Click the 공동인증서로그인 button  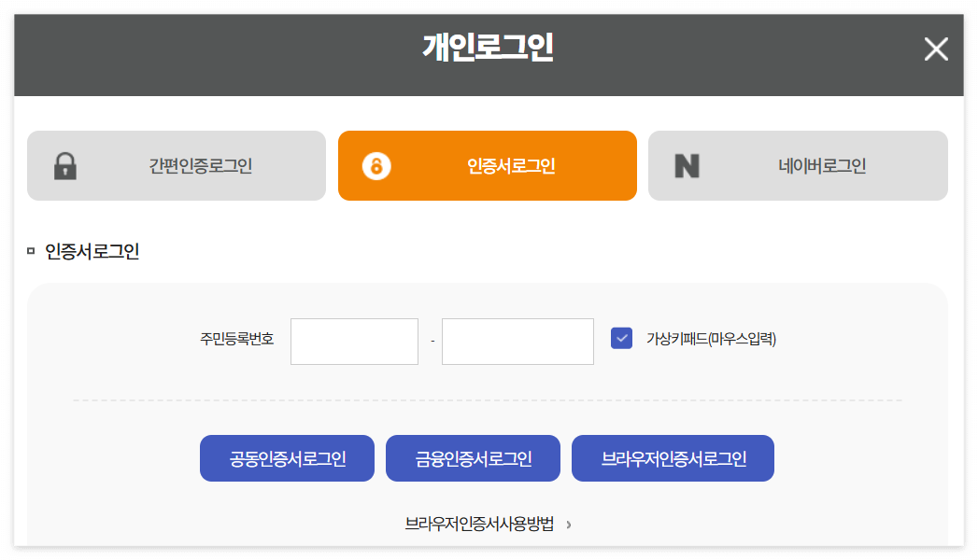[x=286, y=457]
